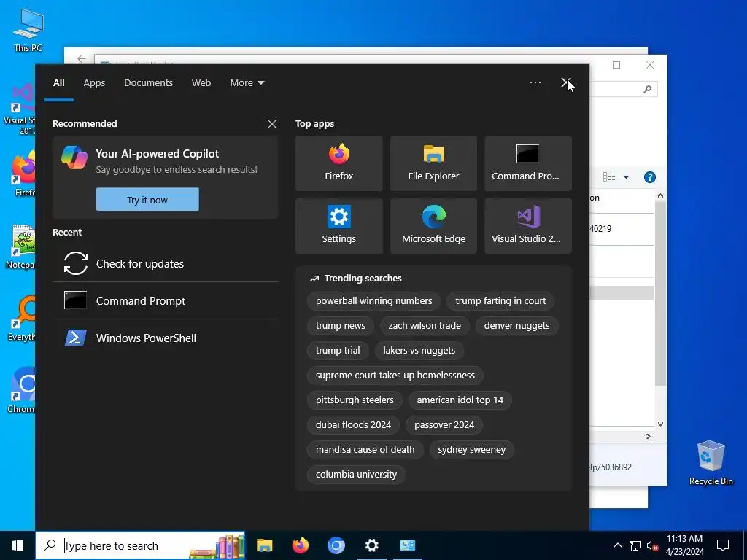747x560 pixels.
Task: Switch to the All search tab
Action: click(x=58, y=83)
